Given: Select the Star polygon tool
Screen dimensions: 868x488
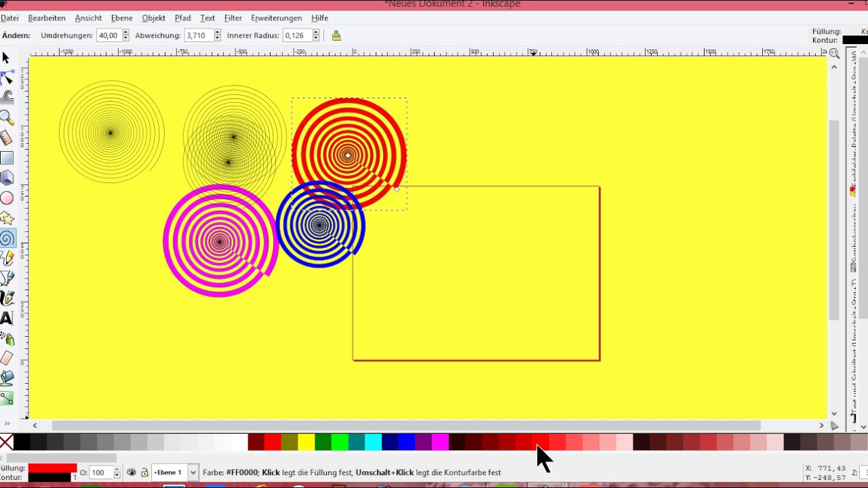Looking at the screenshot, I should [x=6, y=218].
